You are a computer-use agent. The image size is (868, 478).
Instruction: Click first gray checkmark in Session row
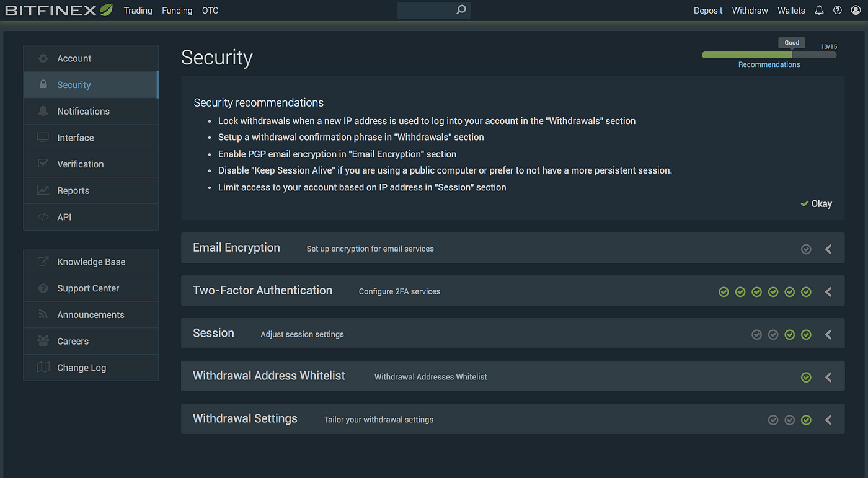coord(756,335)
